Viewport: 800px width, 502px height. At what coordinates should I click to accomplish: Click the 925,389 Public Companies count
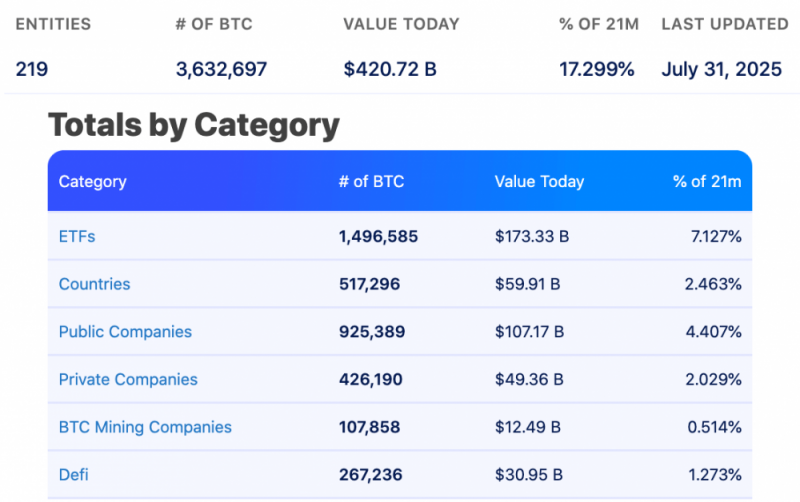tap(372, 332)
